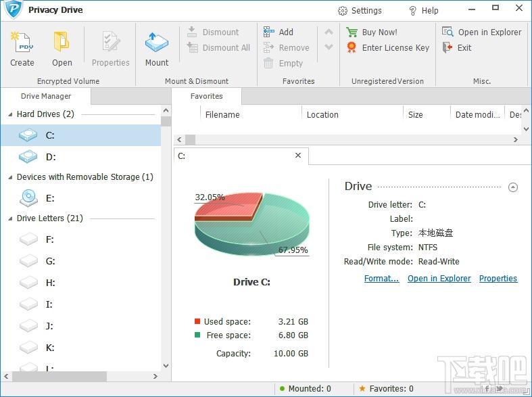Image resolution: width=532 pixels, height=397 pixels.
Task: Collapse Devices with Removable Storage group
Action: tap(10, 177)
